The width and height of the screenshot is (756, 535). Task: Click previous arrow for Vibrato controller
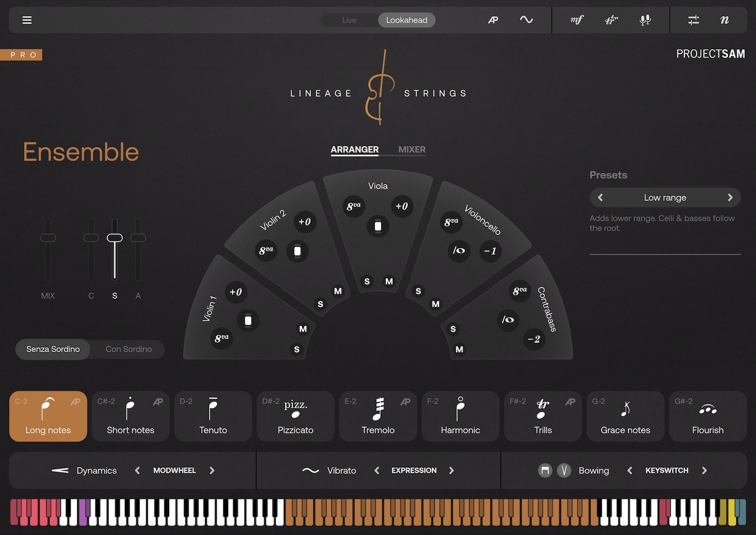pyautogui.click(x=377, y=470)
